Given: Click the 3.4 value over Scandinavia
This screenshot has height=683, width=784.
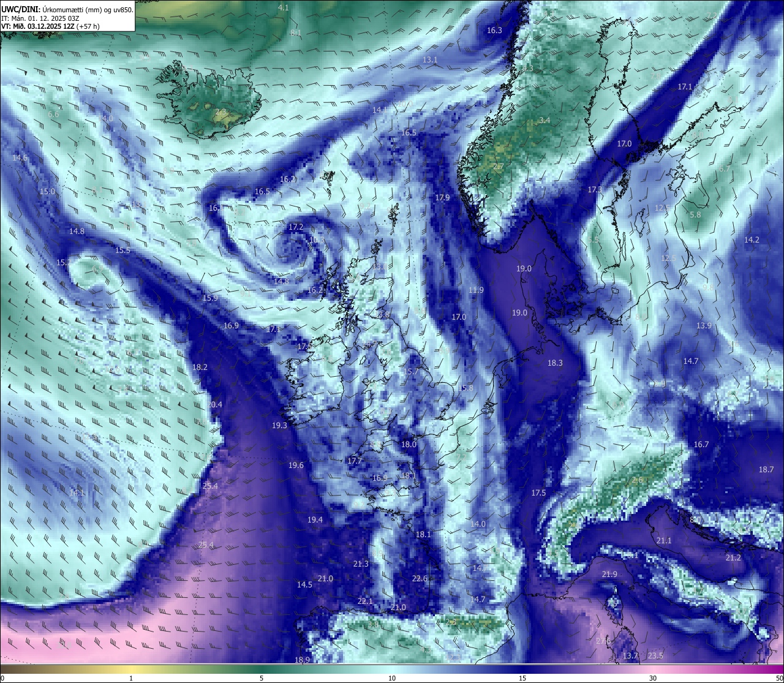Looking at the screenshot, I should tap(544, 121).
